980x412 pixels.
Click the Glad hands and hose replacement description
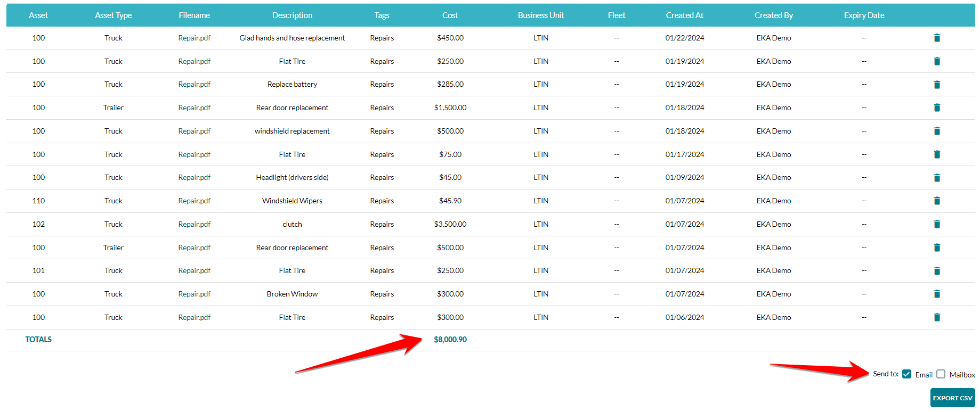(292, 38)
